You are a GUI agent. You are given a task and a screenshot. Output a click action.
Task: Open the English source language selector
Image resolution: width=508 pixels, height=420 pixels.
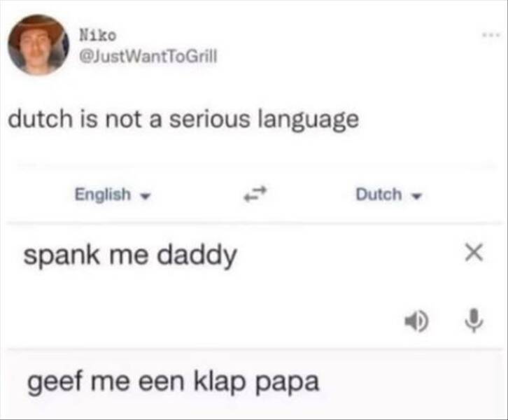(x=103, y=194)
